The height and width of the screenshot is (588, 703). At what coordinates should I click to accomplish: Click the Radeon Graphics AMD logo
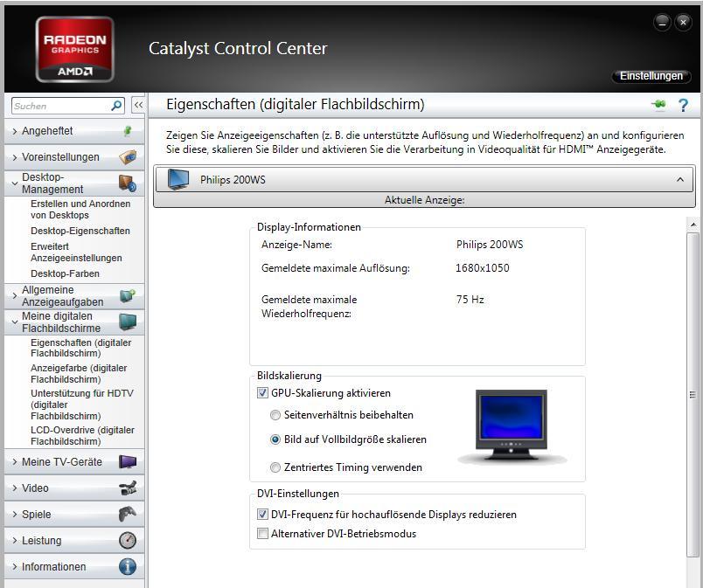point(75,49)
